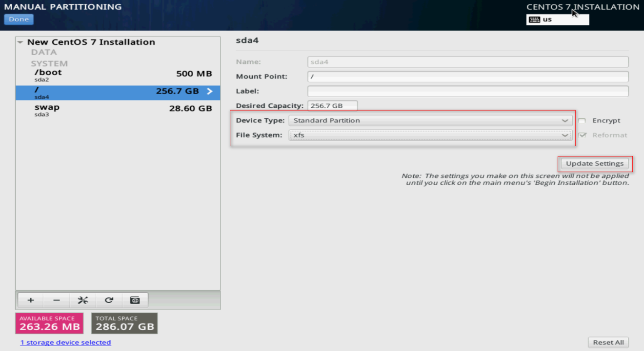Image resolution: width=644 pixels, height=351 pixels.
Task: Click the Label input field
Action: point(468,91)
